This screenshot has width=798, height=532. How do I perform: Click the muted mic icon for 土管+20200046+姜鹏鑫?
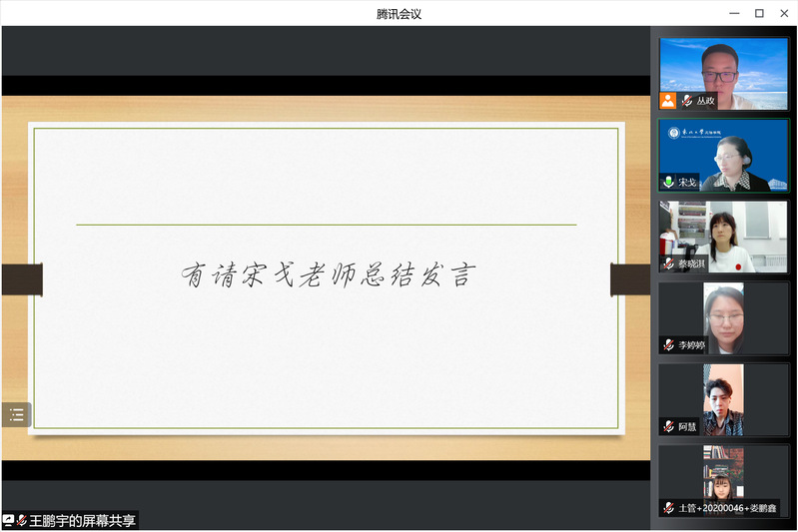(668, 508)
